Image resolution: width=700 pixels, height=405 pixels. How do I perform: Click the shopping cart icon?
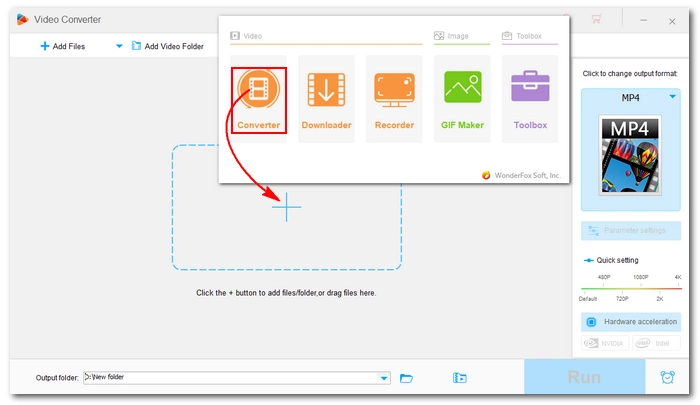point(596,19)
